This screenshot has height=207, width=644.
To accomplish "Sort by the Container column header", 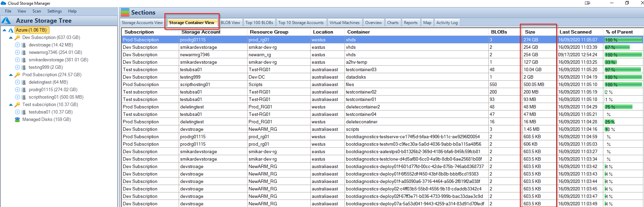I will point(417,32).
